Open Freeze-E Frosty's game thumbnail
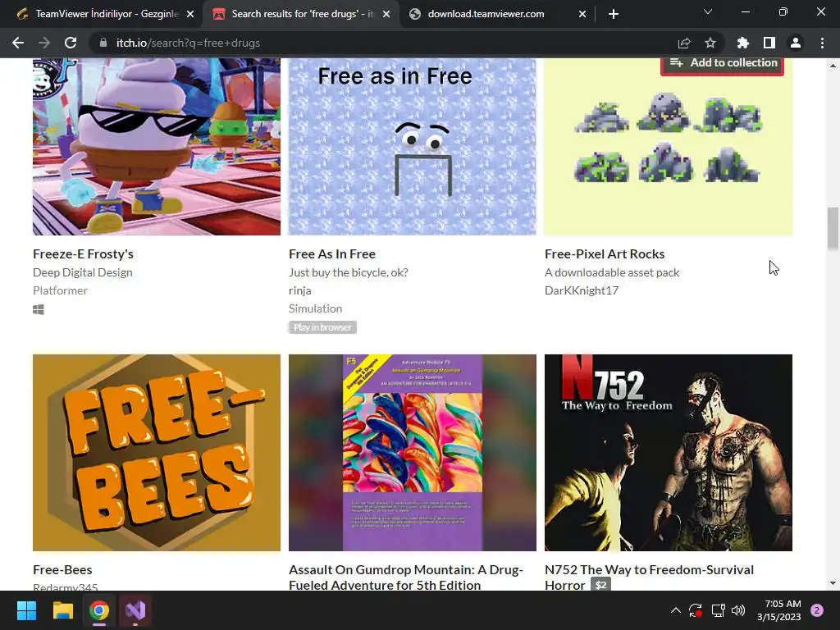 (x=157, y=146)
